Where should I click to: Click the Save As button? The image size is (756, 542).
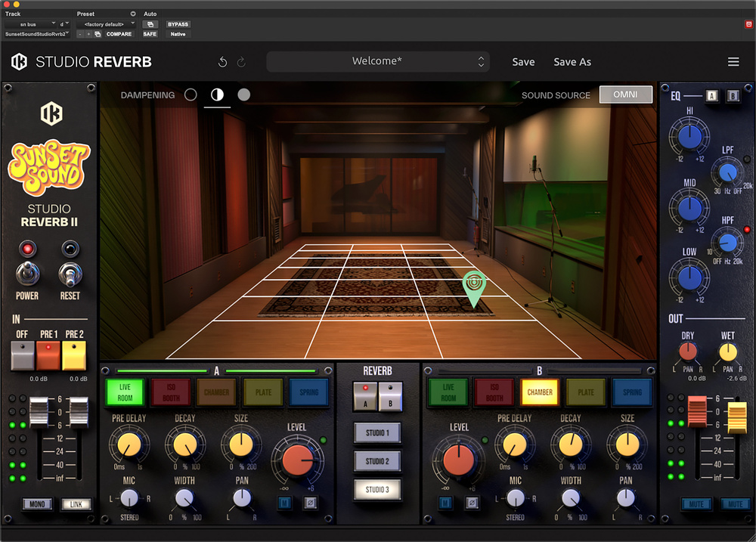pyautogui.click(x=572, y=62)
